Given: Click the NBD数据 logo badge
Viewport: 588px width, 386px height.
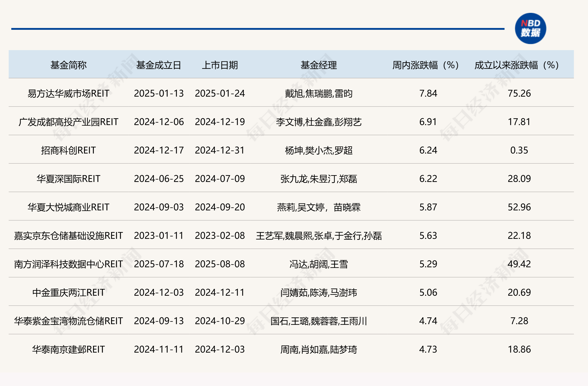Looking at the screenshot, I should click(x=530, y=28).
